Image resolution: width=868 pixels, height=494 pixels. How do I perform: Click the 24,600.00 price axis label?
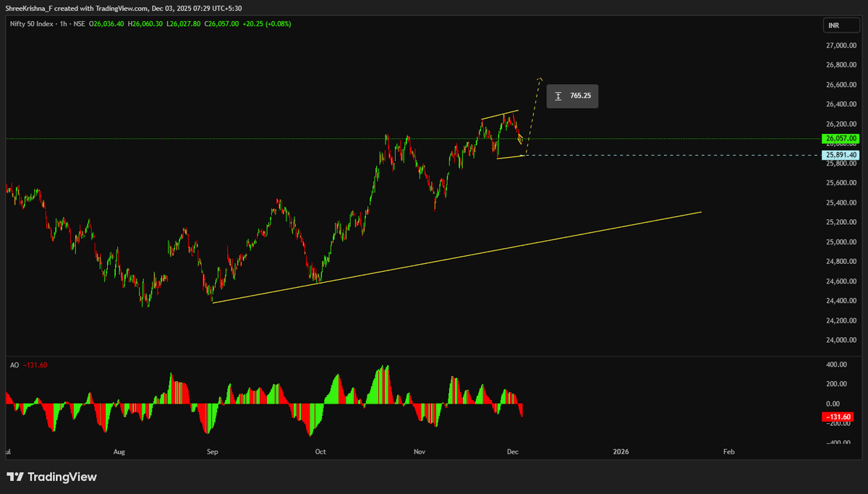pos(841,281)
